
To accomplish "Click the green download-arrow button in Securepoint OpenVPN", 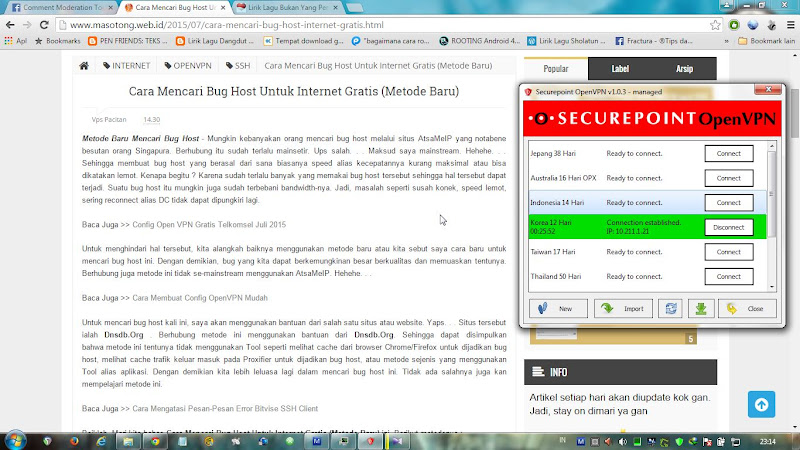I will click(x=701, y=309).
